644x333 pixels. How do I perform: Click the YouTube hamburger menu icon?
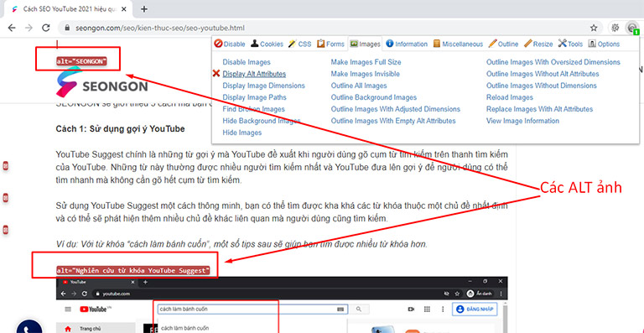[68, 310]
